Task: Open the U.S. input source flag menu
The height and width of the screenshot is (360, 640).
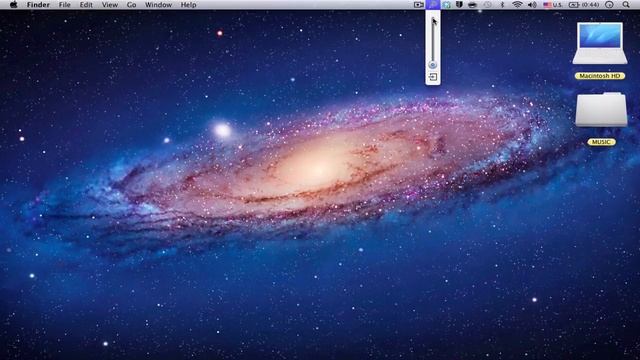Action: [553, 5]
